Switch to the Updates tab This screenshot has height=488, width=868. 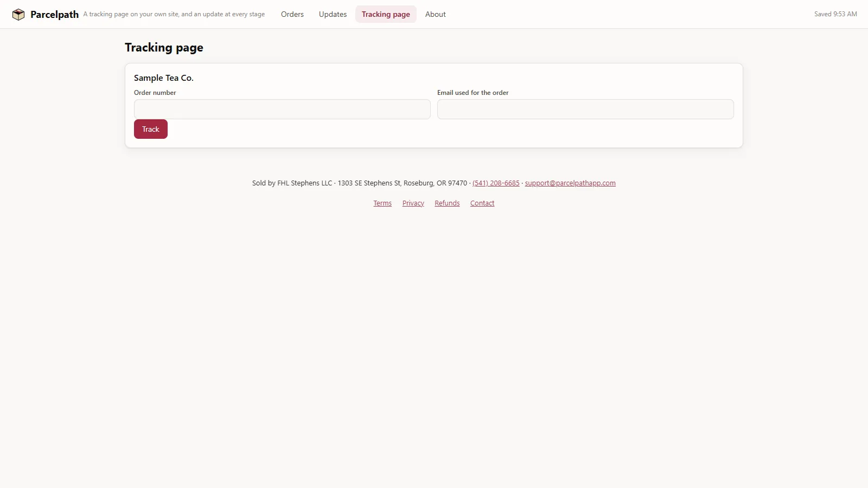coord(333,14)
